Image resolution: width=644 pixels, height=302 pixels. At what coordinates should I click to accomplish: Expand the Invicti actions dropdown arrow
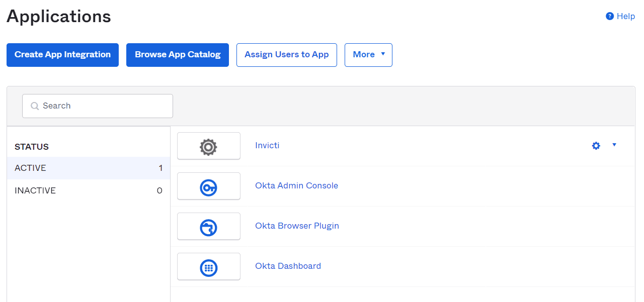click(614, 145)
